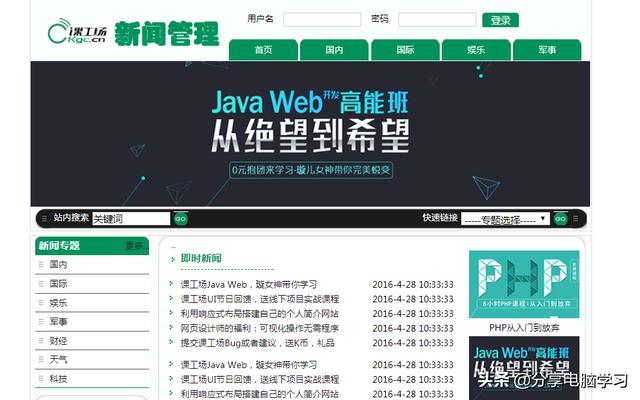The height and width of the screenshot is (400, 640).
Task: Click 更多 link in 新闻专题 header
Action: (x=135, y=246)
